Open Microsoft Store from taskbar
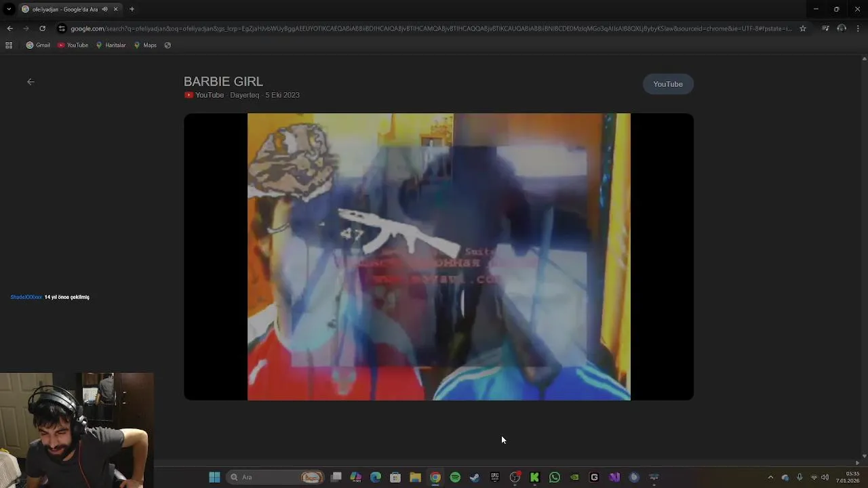The height and width of the screenshot is (488, 868). tap(395, 477)
